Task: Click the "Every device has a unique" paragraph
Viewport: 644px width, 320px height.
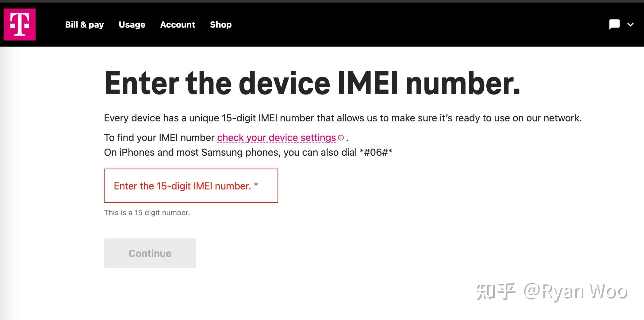Action: click(343, 118)
